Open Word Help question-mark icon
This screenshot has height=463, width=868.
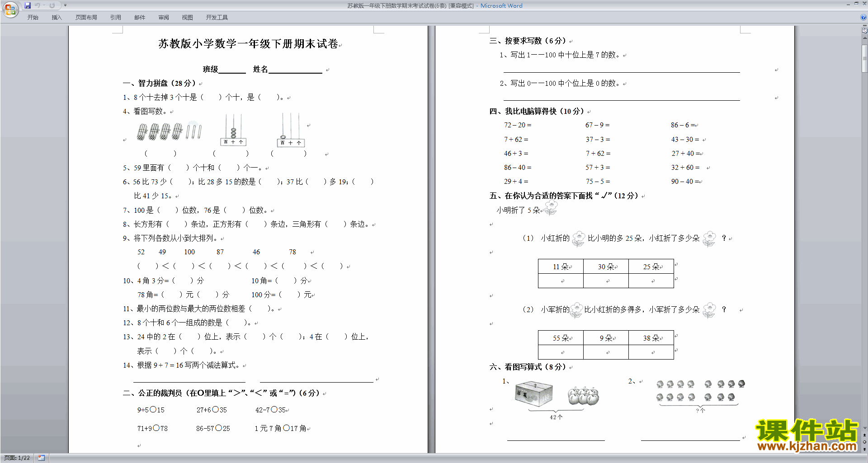(x=863, y=17)
